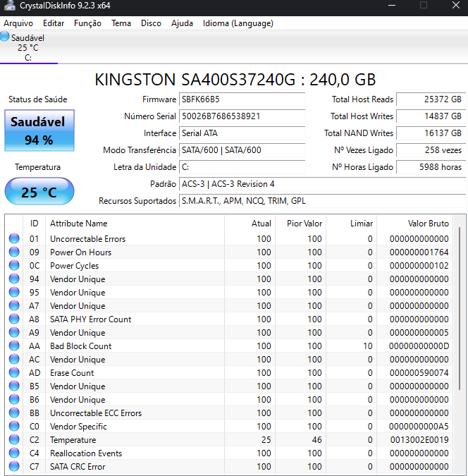Click the Status de Saúde label

(x=37, y=99)
